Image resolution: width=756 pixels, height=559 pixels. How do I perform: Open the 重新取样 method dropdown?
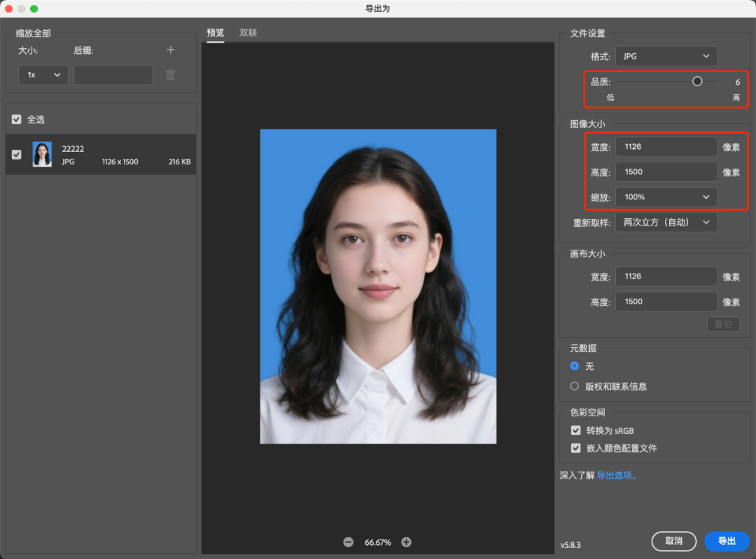[666, 222]
